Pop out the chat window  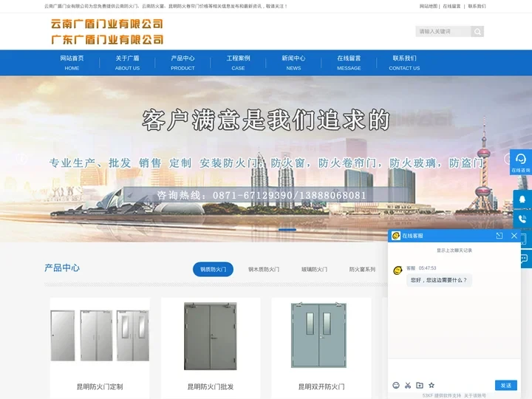pyautogui.click(x=499, y=236)
